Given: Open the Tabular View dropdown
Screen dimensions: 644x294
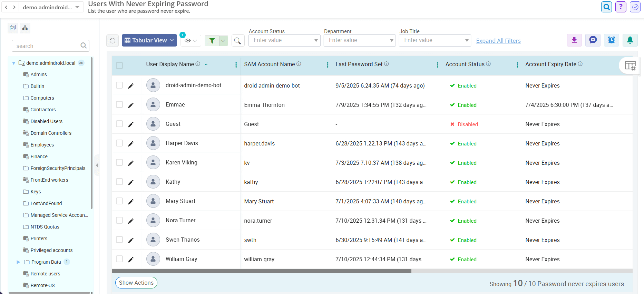Looking at the screenshot, I should [149, 40].
